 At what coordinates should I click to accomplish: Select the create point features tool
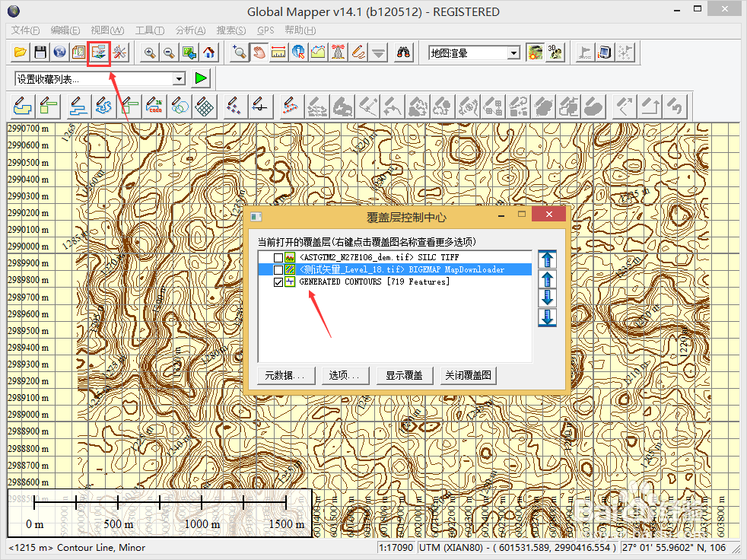[234, 106]
